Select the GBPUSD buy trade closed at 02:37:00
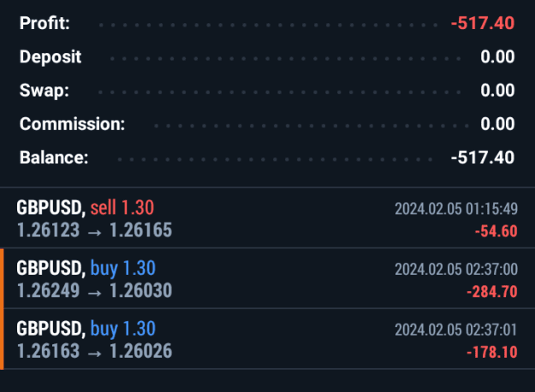Image resolution: width=535 pixels, height=392 pixels. tap(267, 278)
